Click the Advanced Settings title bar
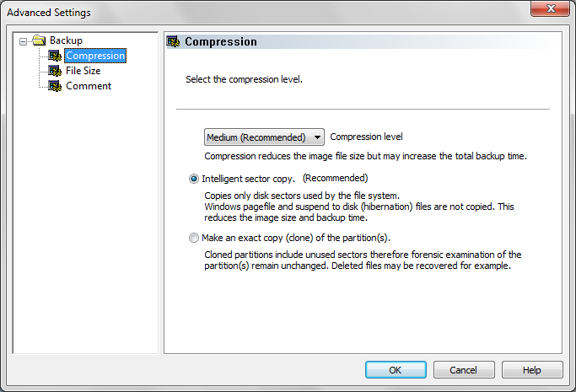The height and width of the screenshot is (392, 576). 253,12
